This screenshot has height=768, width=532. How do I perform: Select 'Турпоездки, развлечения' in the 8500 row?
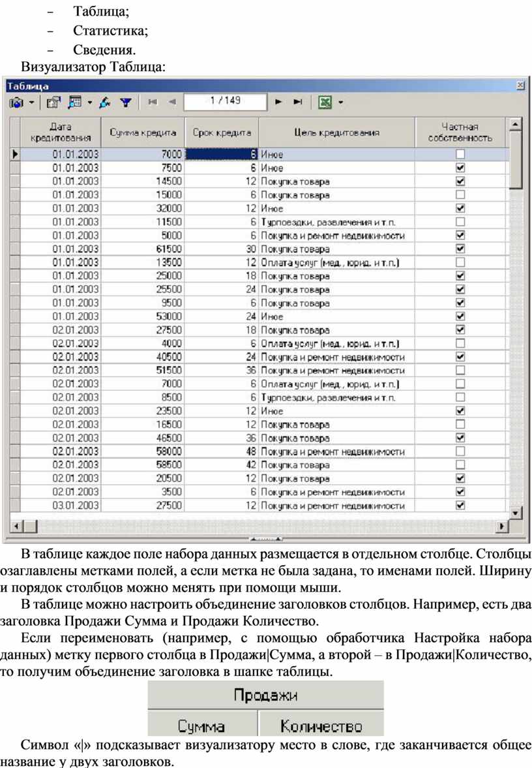tap(336, 397)
